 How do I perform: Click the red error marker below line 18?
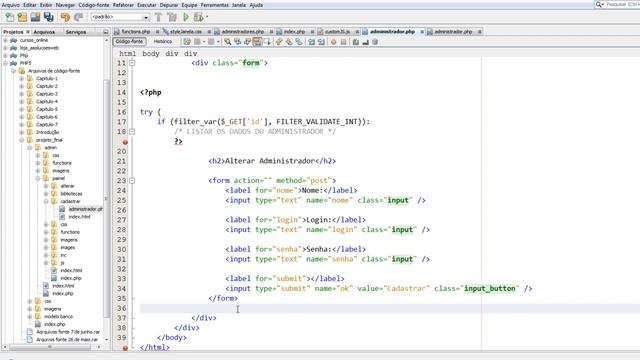(x=125, y=142)
